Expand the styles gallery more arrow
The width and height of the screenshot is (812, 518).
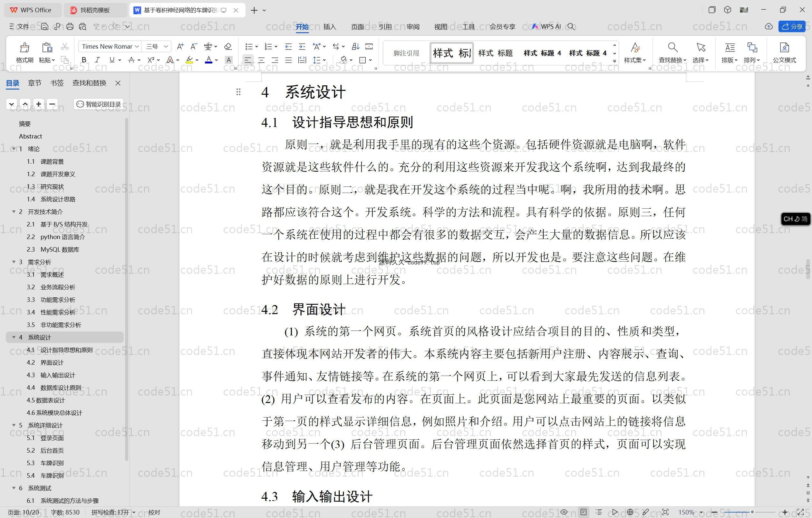(x=614, y=61)
